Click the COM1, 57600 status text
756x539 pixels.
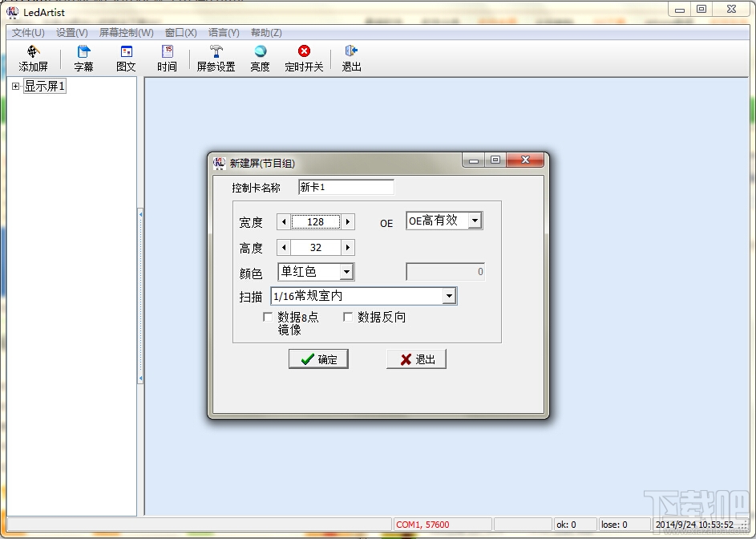(422, 525)
